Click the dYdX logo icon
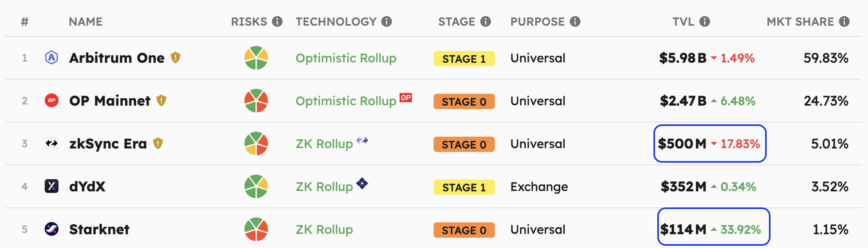868x248 pixels. pos(52,186)
